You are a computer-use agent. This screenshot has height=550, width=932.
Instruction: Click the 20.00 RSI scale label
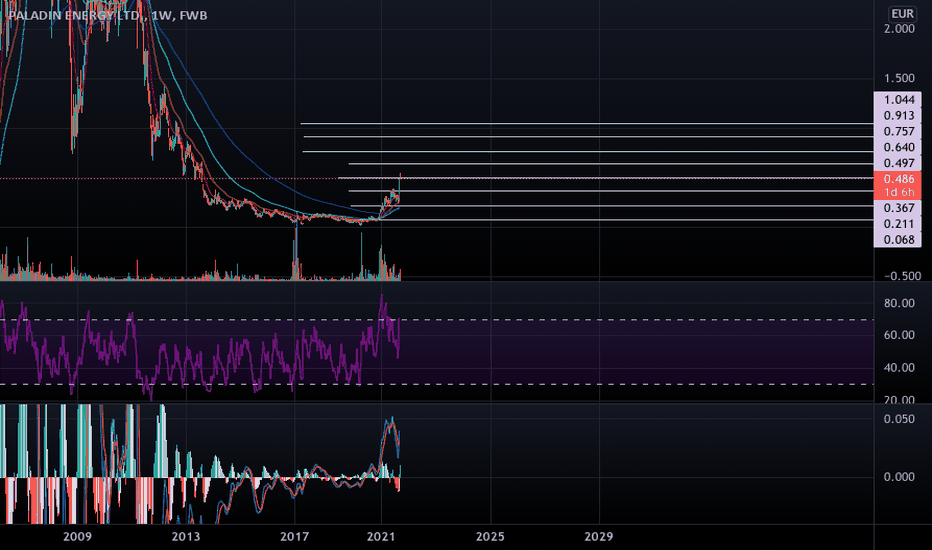pos(899,400)
